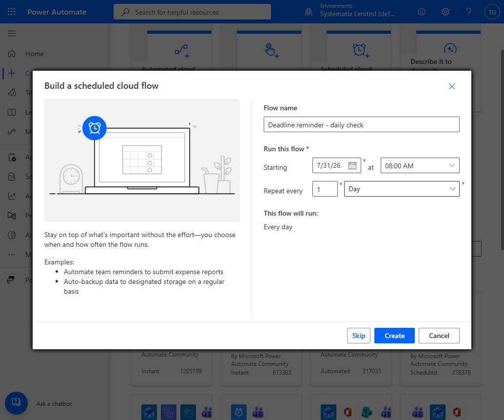Click the Templates icon in sidebar

[12, 93]
